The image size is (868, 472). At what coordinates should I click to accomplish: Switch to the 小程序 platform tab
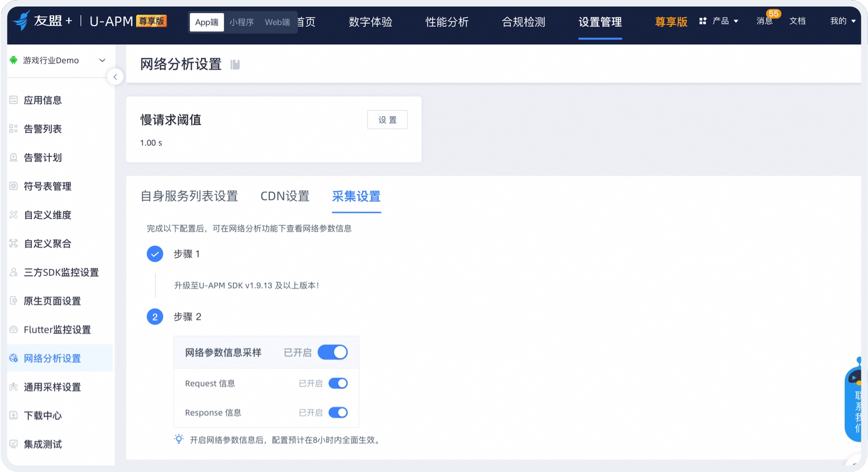click(242, 22)
